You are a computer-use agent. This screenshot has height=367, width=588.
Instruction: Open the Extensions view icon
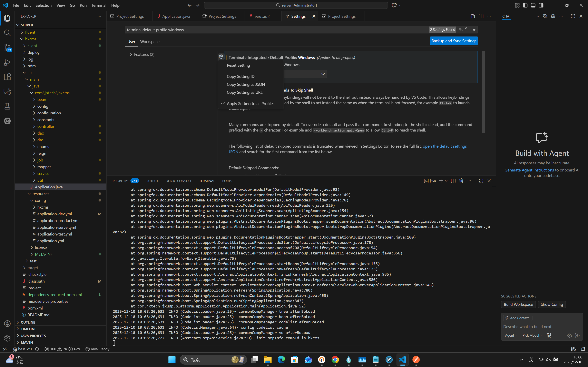(x=7, y=77)
